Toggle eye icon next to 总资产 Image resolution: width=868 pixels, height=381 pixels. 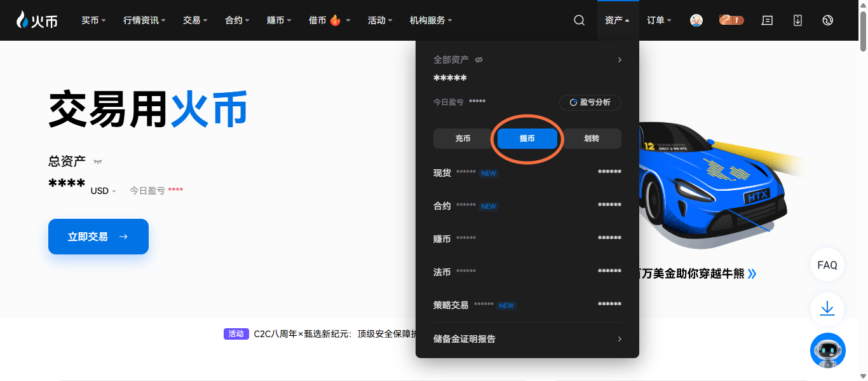click(x=98, y=162)
